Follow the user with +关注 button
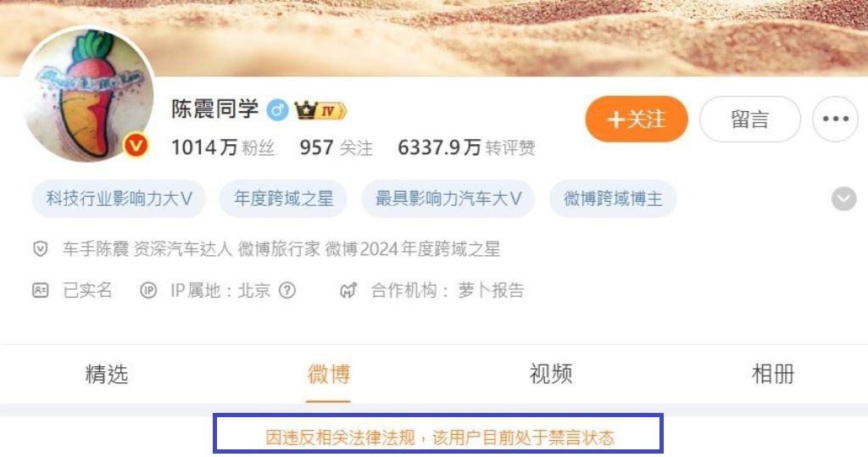This screenshot has width=868, height=457. point(636,119)
